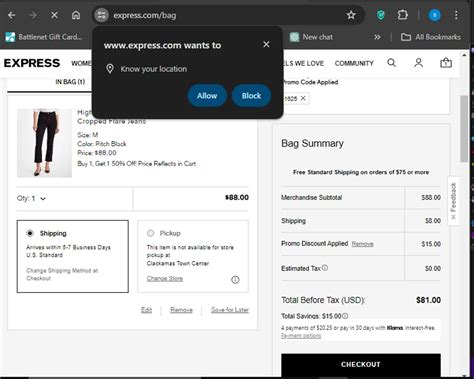Viewport: 474px width, 379px height.
Task: Open the Women menu item
Action: point(81,63)
